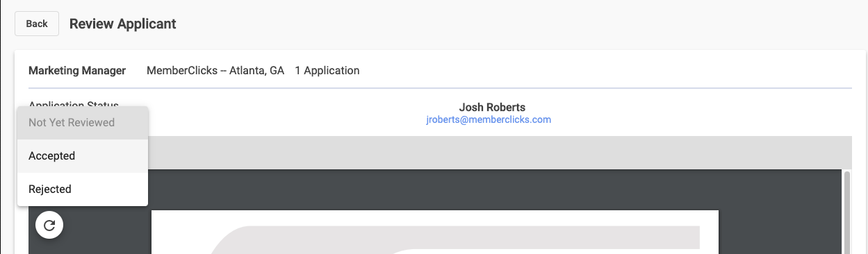This screenshot has height=254, width=868.
Task: Click the circular rotate document icon
Action: click(x=49, y=225)
